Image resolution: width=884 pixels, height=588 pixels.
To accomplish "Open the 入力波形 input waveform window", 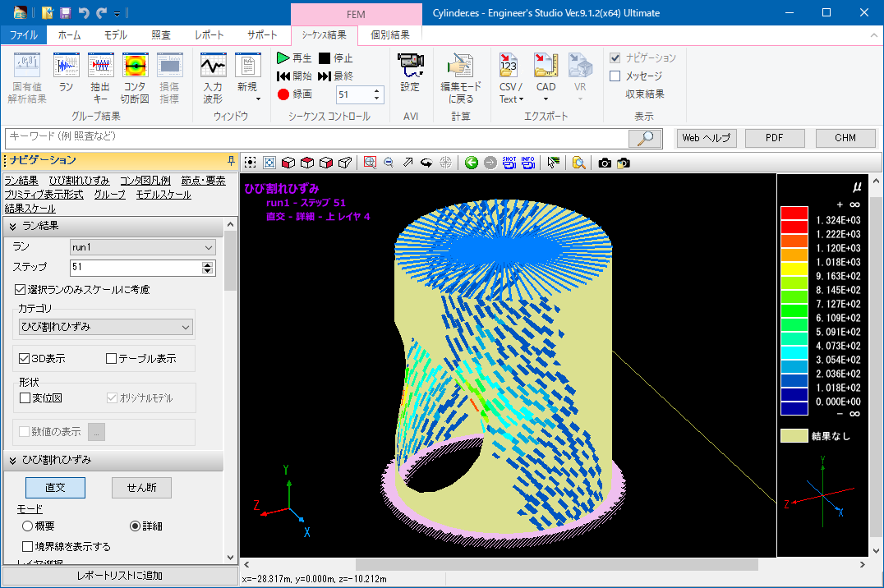I will (213, 67).
